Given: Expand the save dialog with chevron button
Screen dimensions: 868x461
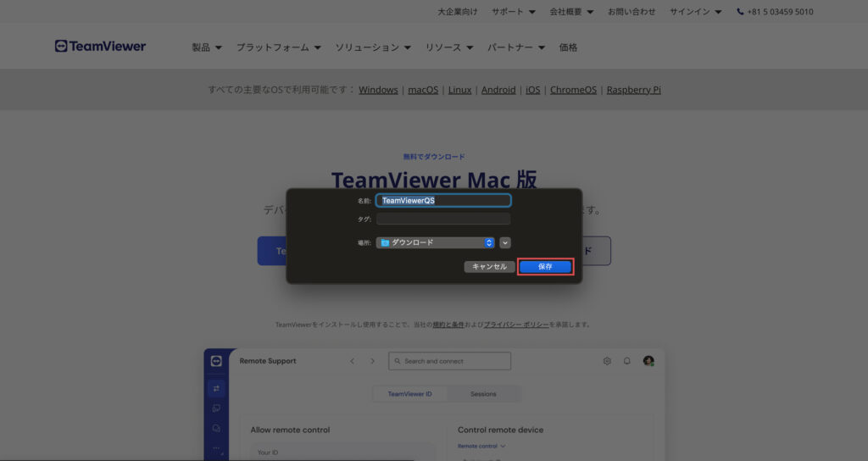Looking at the screenshot, I should [505, 242].
